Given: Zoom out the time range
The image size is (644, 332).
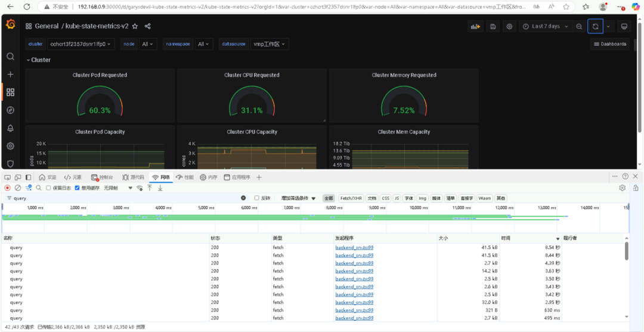Looking at the screenshot, I should [x=578, y=26].
